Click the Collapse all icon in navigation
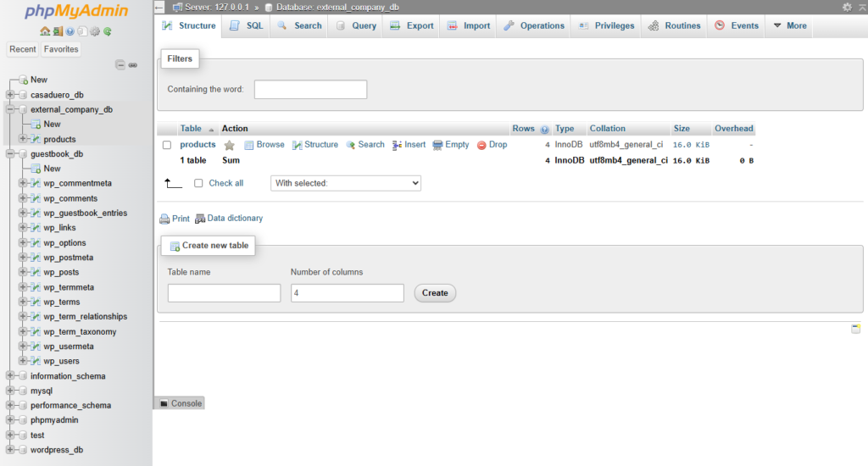 120,64
